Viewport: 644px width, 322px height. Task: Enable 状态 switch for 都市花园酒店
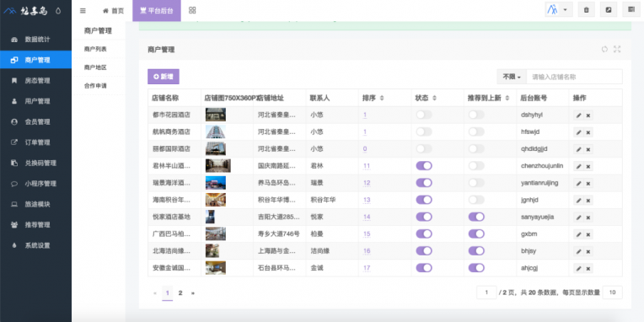click(x=424, y=115)
